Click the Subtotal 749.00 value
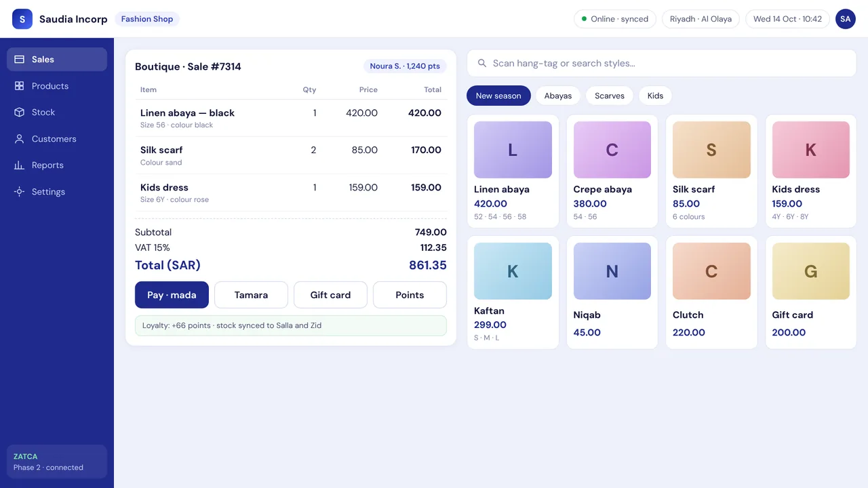Image resolution: width=868 pixels, height=488 pixels. 431,232
